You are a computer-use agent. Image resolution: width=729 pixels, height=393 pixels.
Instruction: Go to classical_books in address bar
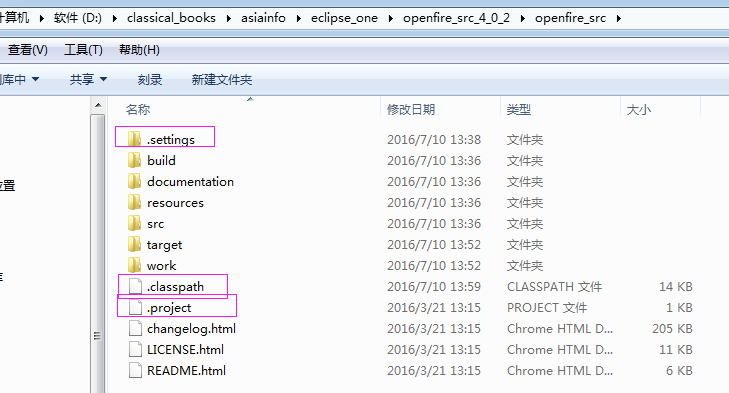(x=172, y=18)
